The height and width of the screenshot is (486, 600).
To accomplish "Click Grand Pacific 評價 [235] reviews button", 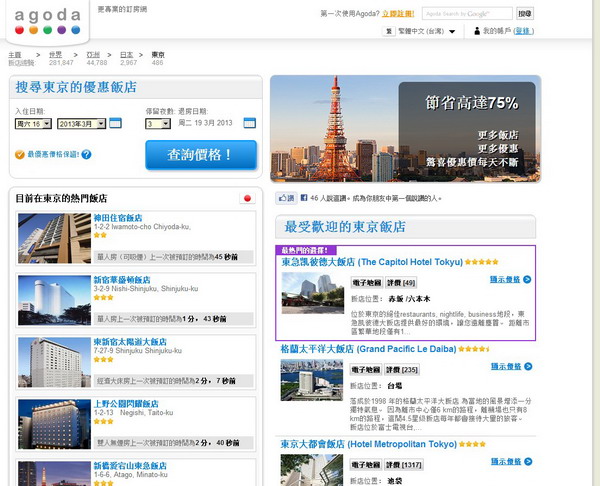I will pyautogui.click(x=402, y=370).
